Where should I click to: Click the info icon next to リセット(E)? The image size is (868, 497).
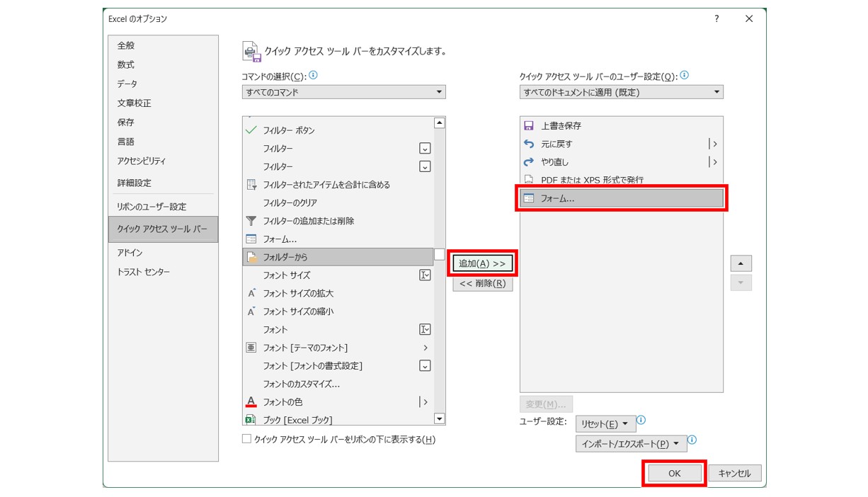[641, 420]
